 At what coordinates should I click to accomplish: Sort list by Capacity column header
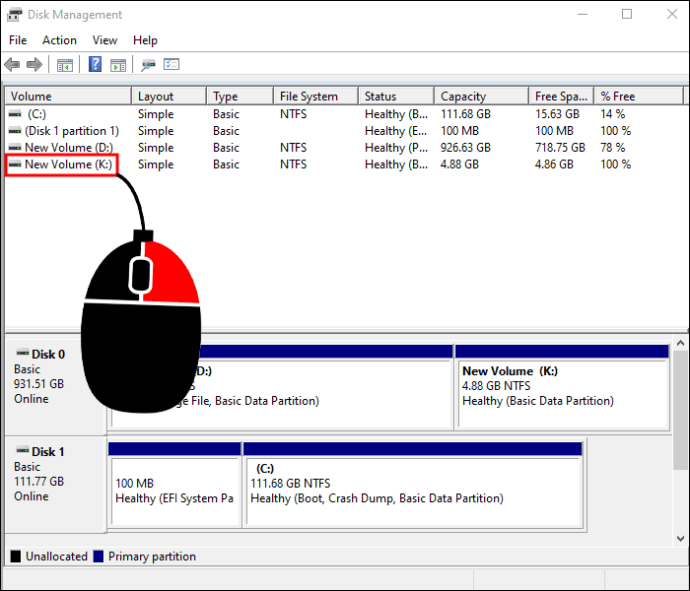[463, 97]
